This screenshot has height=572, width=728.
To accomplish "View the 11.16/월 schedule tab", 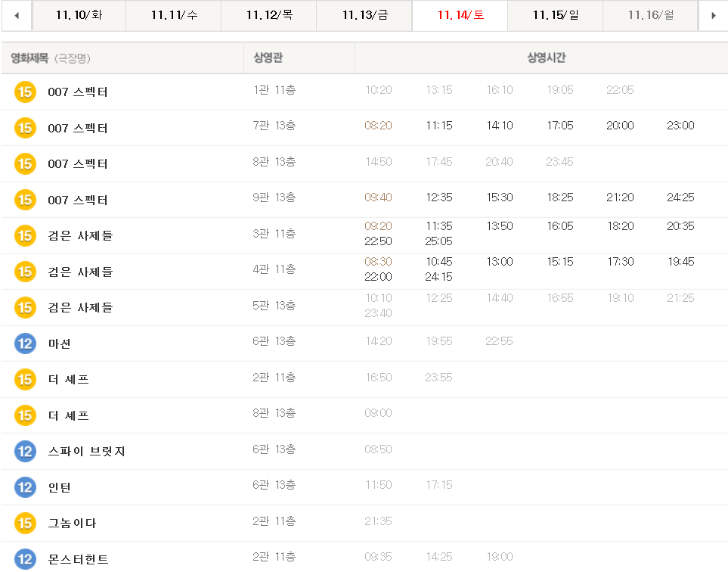I will [x=650, y=15].
